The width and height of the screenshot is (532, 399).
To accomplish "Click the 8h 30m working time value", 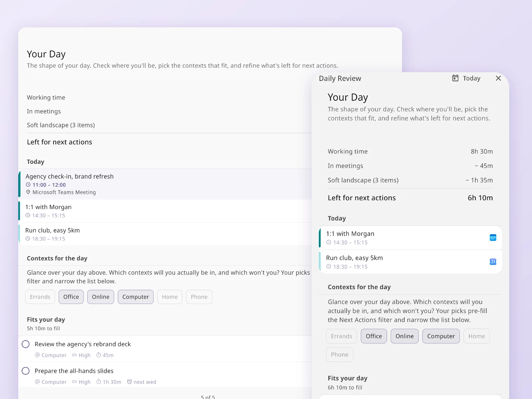I will [x=482, y=151].
